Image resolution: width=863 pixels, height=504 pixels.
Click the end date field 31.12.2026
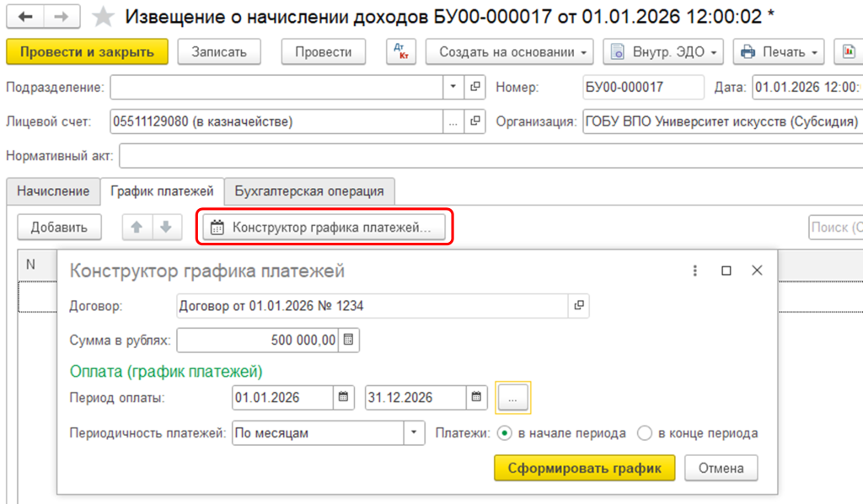(415, 397)
